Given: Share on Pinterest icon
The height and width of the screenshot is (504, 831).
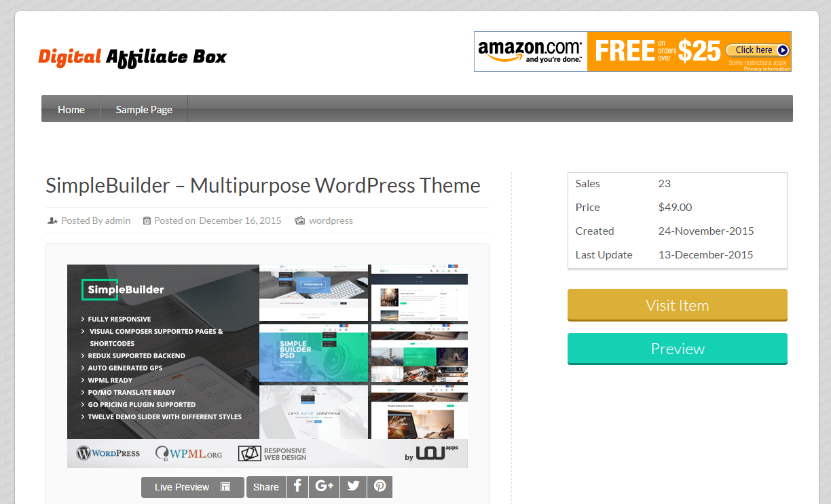Looking at the screenshot, I should [x=380, y=486].
